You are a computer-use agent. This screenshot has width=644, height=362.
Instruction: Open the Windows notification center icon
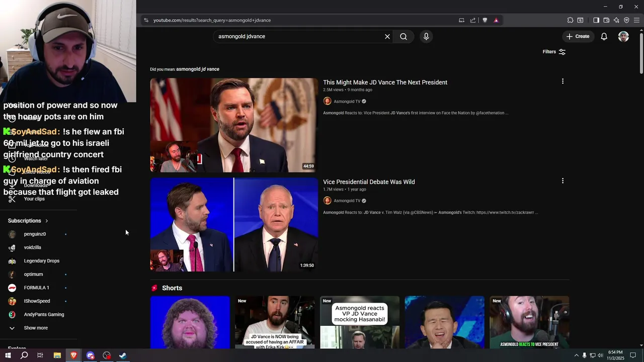click(633, 355)
